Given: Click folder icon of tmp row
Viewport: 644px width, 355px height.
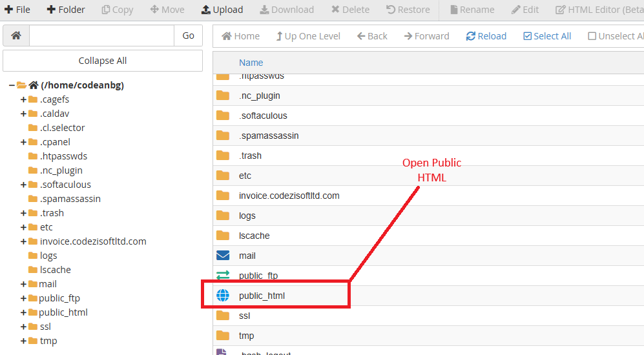Looking at the screenshot, I should (x=223, y=336).
